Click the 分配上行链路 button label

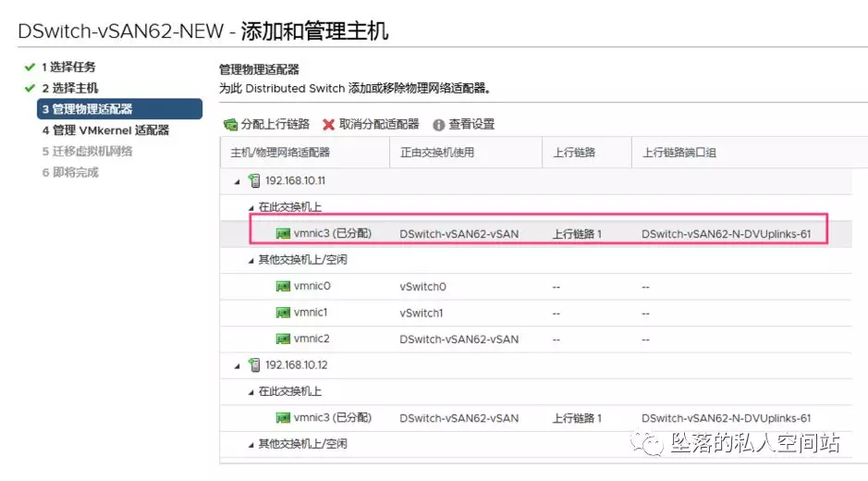[275, 124]
